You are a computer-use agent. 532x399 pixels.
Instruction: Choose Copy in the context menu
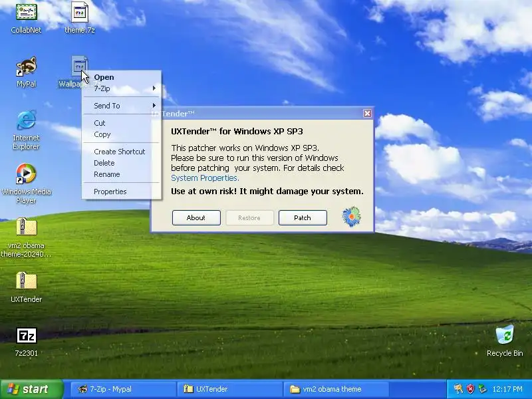122,134
